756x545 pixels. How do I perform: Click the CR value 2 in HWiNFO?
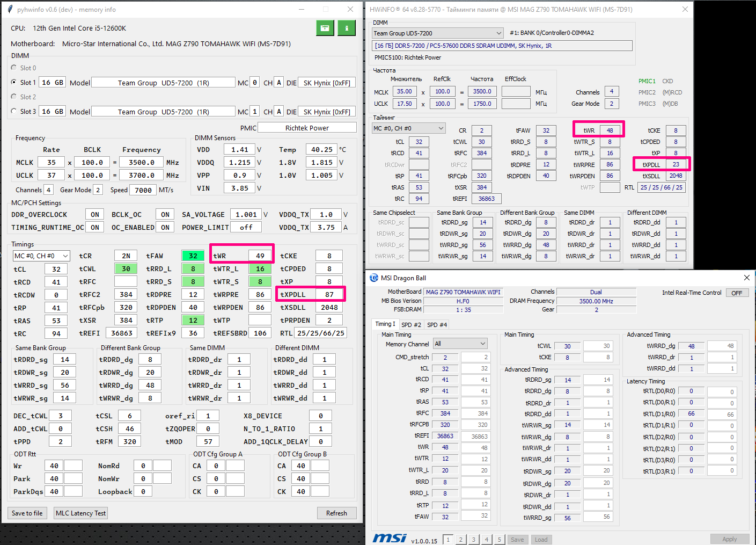pos(482,130)
